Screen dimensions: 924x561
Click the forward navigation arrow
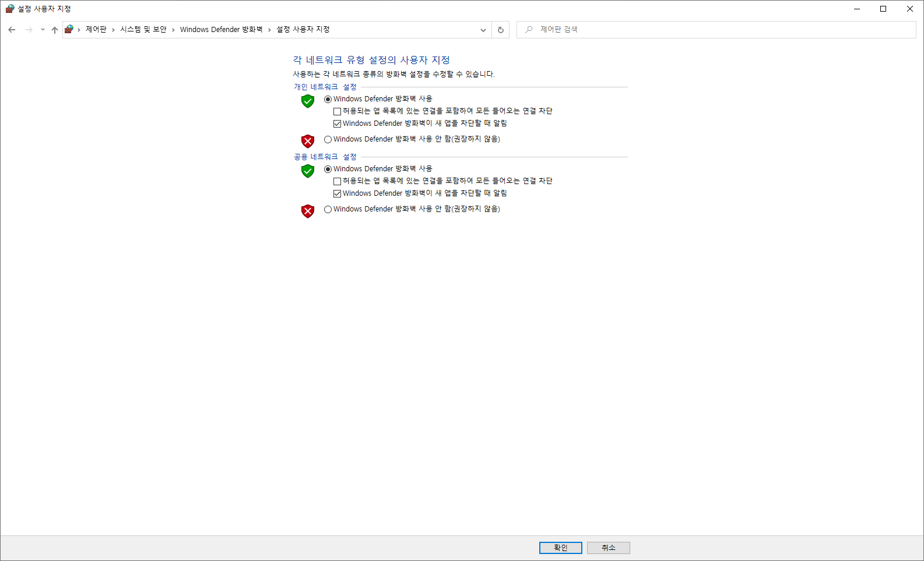[29, 30]
